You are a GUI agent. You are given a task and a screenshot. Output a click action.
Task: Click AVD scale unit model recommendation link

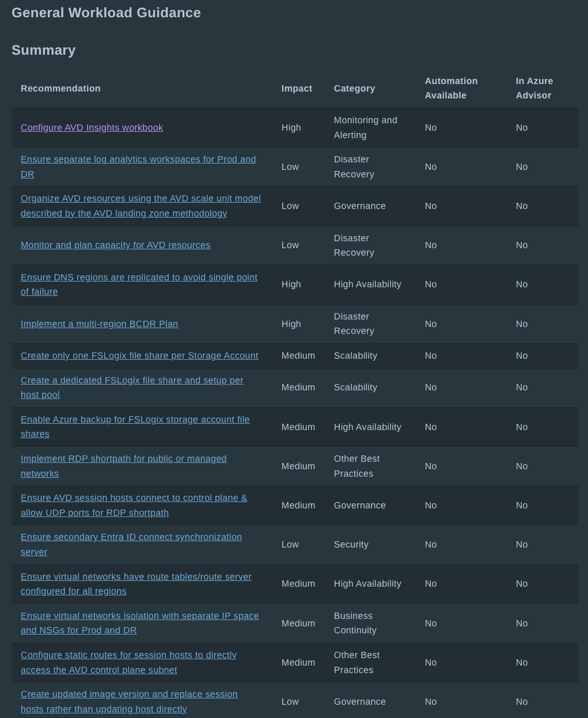coord(141,199)
